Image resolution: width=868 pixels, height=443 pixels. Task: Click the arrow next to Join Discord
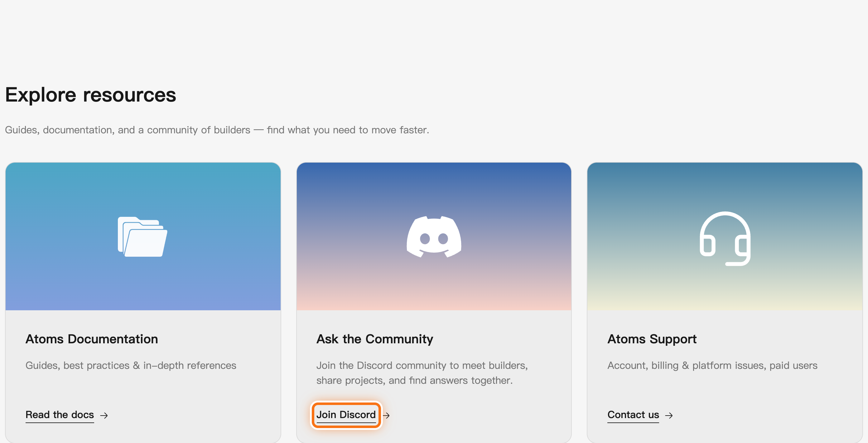tap(387, 415)
